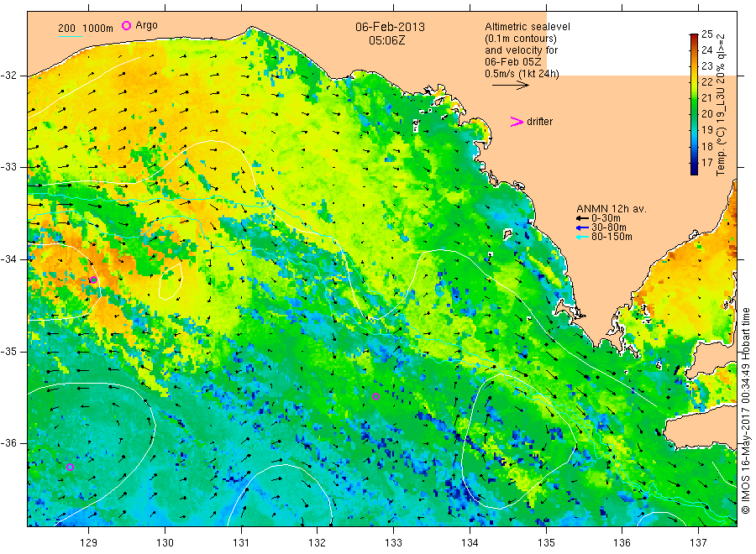Click the date '06-Feb-2013'
The width and height of the screenshot is (756, 554).
pyautogui.click(x=390, y=27)
